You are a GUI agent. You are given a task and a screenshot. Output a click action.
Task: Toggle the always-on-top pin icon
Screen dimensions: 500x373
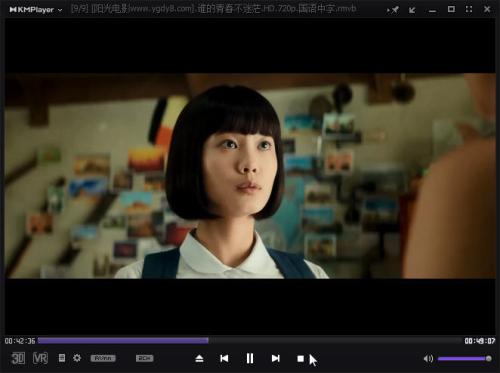click(x=393, y=10)
